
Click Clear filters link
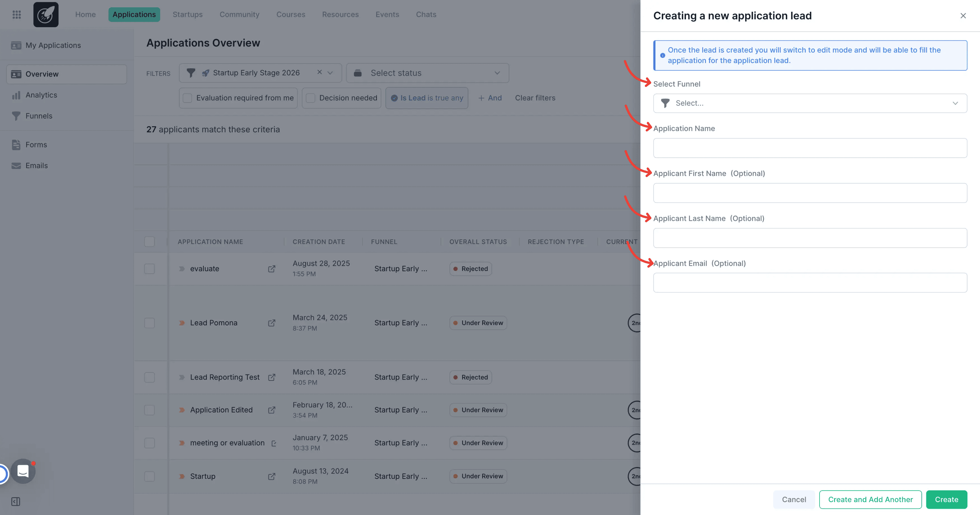click(535, 98)
